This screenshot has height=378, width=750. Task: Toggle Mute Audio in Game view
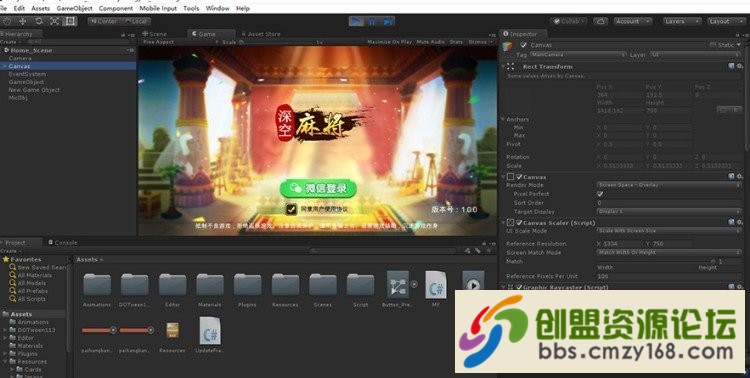(431, 42)
